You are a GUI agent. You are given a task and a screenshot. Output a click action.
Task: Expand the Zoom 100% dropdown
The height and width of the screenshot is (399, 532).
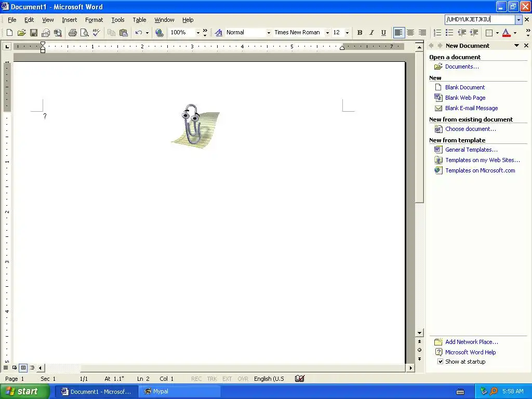tap(198, 33)
